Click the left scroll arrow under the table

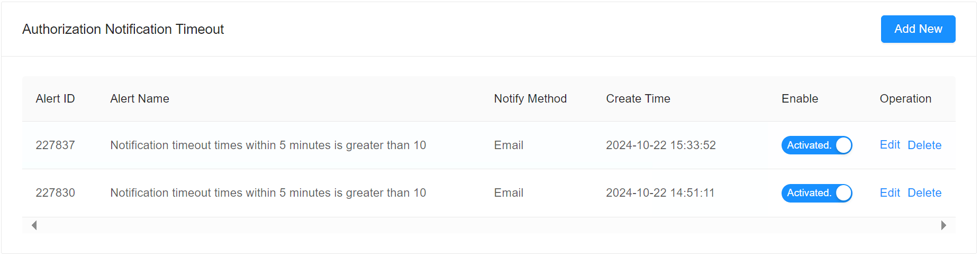pos(34,225)
